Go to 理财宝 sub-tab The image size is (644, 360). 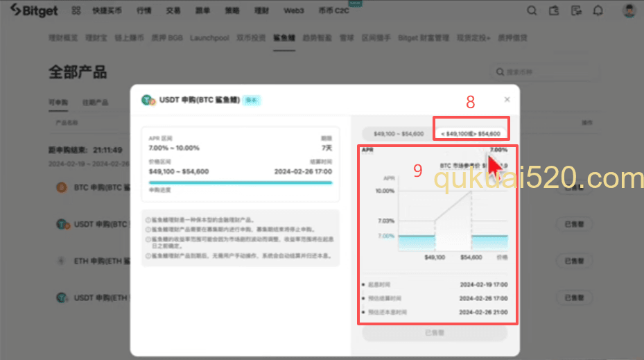pyautogui.click(x=96, y=38)
